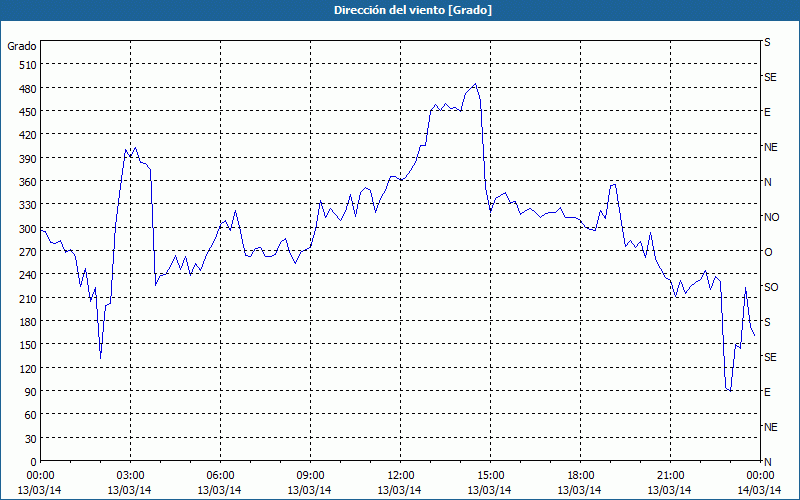Click the 13/03/14 date under 03:00
This screenshot has height=500, width=800.
(x=130, y=490)
